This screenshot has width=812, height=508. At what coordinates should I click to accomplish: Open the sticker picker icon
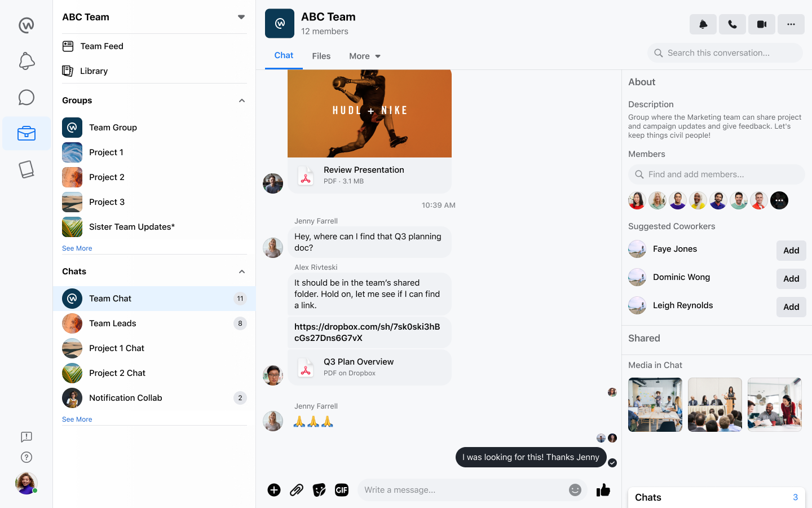[319, 490]
